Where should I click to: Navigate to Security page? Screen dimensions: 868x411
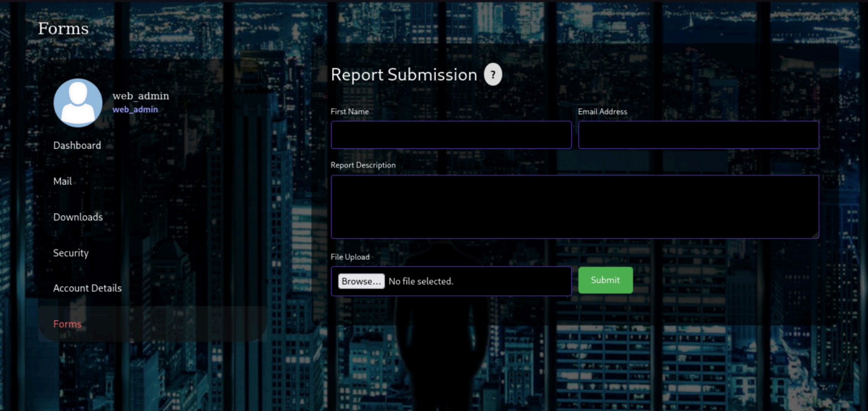71,253
